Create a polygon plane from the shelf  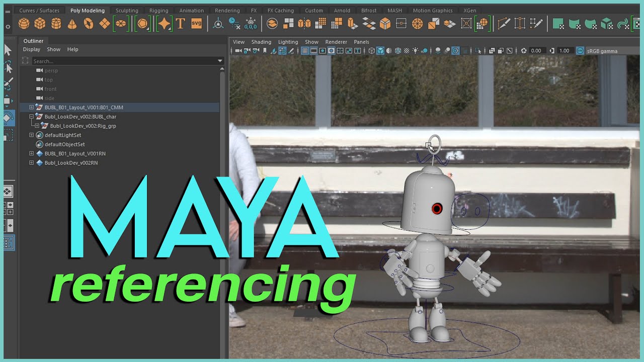104,24
